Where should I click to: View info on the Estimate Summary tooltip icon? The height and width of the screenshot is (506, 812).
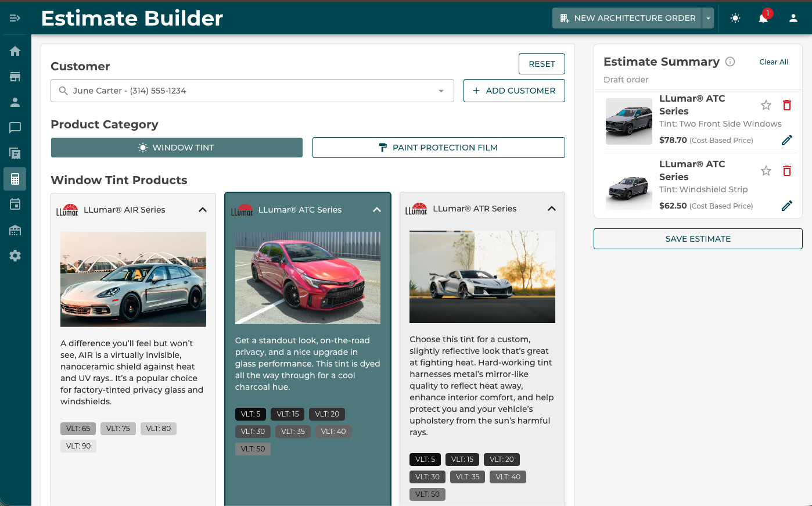pyautogui.click(x=730, y=61)
